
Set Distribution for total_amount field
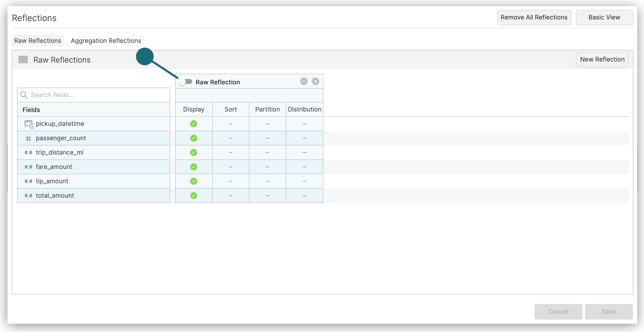pos(304,196)
